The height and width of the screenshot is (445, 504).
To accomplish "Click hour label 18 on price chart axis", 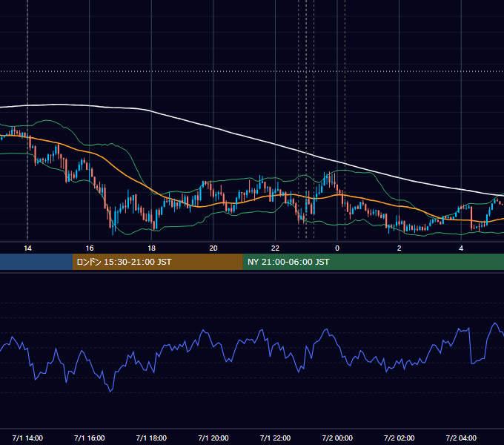I will 151,248.
